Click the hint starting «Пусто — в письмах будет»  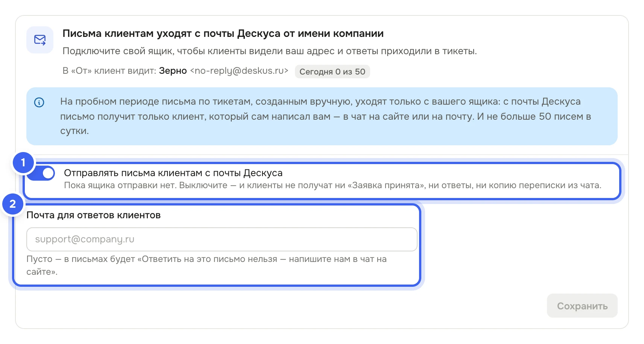pos(207,265)
